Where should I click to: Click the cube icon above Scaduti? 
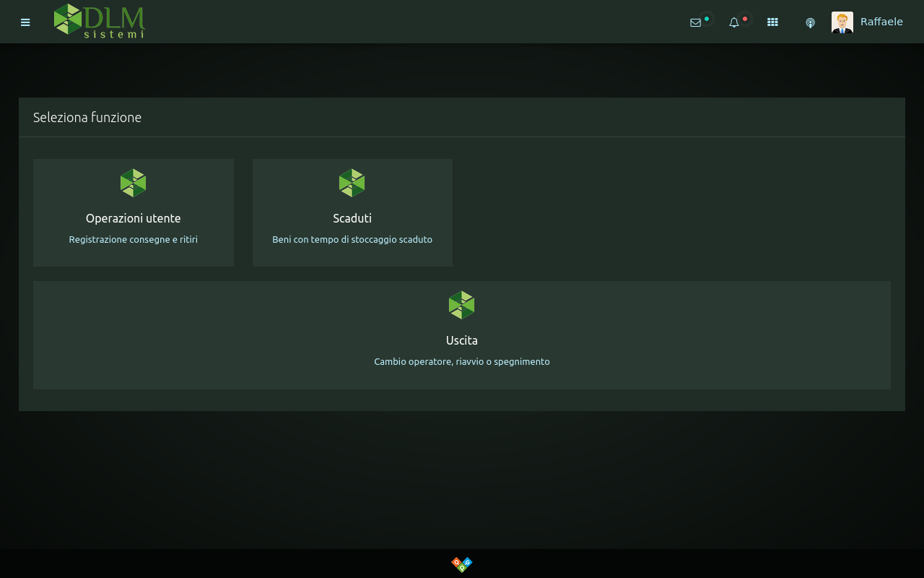tap(352, 183)
